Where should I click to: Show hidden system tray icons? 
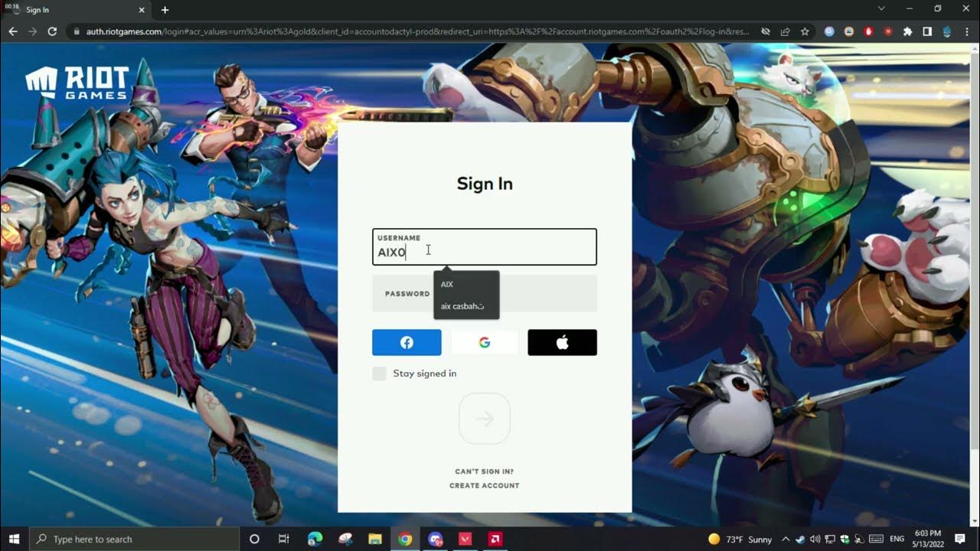pos(786,539)
